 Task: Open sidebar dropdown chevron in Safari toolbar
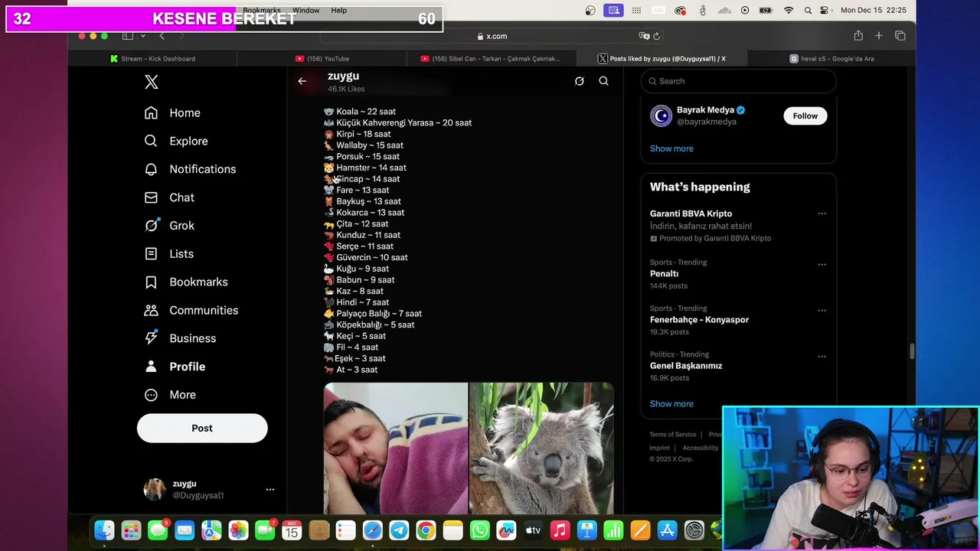click(142, 36)
